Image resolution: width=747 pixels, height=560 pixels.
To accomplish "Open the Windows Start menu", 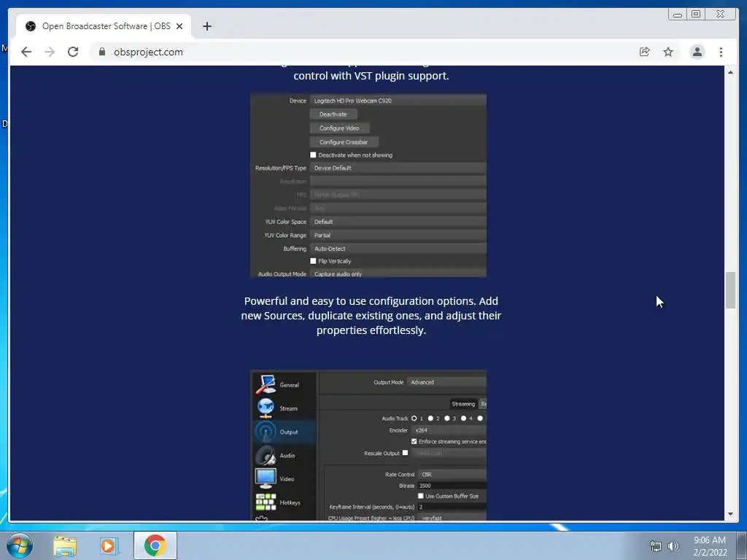I will click(20, 545).
